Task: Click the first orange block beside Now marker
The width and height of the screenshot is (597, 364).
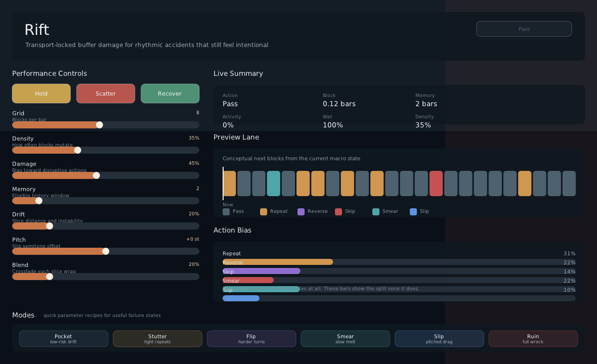Action: [x=230, y=184]
